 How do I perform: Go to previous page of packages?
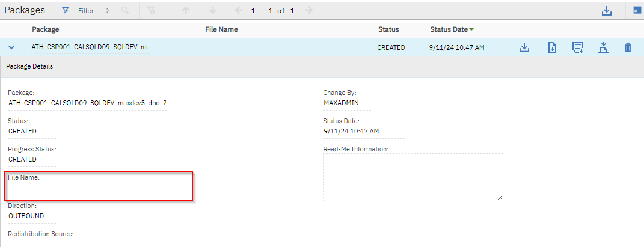[x=239, y=10]
